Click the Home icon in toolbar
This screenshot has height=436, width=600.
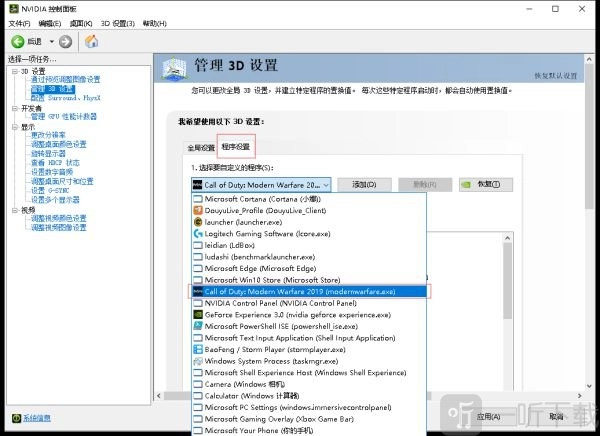92,41
